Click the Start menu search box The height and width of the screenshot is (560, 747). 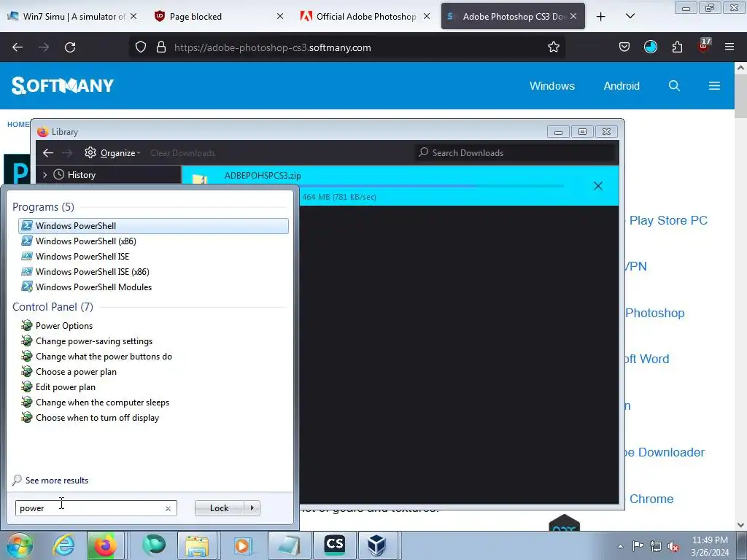click(96, 508)
